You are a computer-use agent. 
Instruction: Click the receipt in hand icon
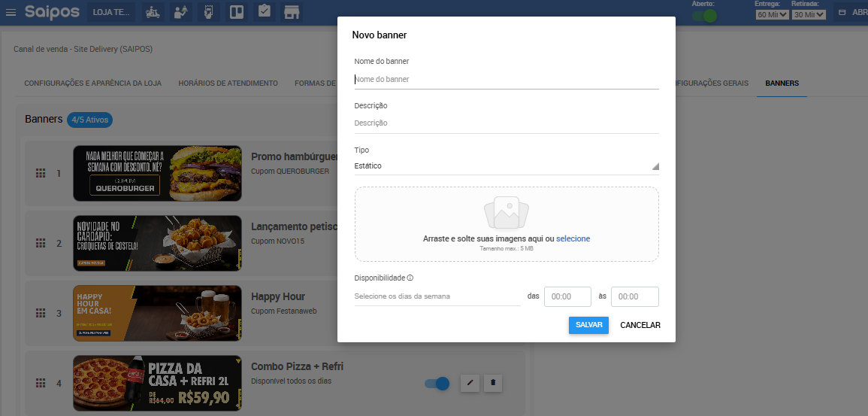click(x=208, y=13)
